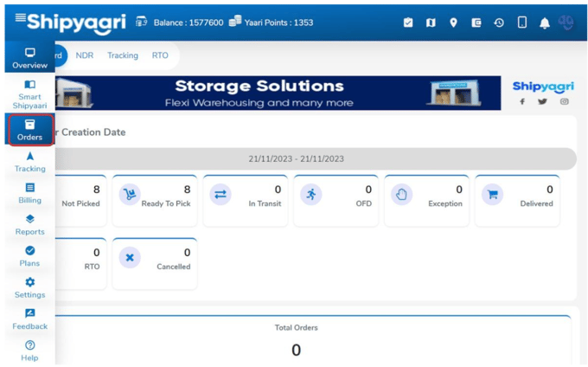Open Shipyaari Facebook page icon

coord(522,101)
